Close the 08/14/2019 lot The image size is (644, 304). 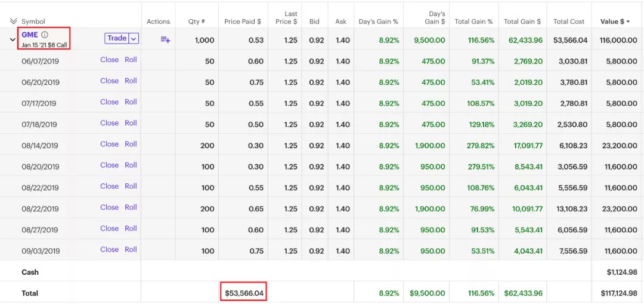click(x=109, y=144)
